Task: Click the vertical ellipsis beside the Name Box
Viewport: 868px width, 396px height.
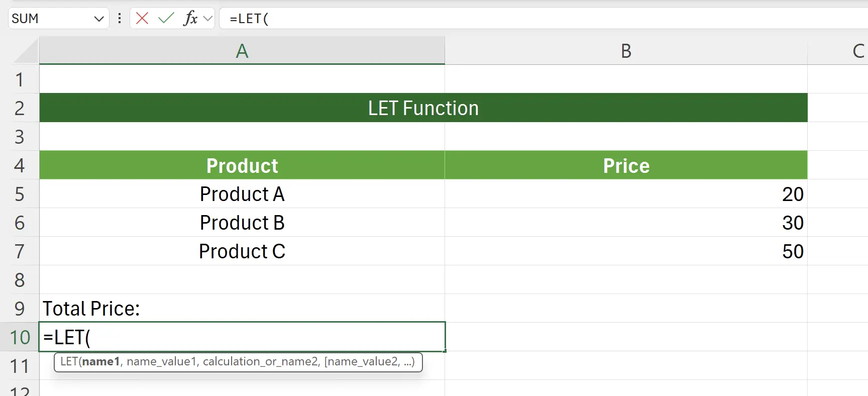Action: (x=119, y=18)
